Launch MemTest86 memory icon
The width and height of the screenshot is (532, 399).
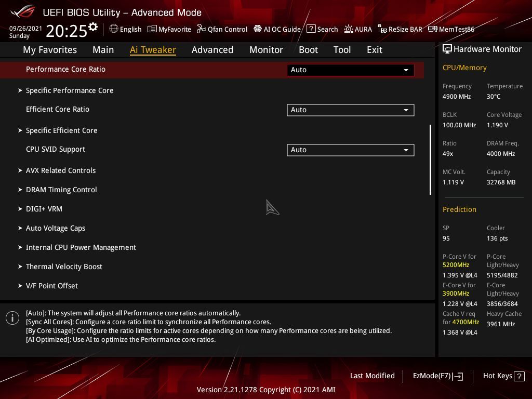pyautogui.click(x=433, y=29)
